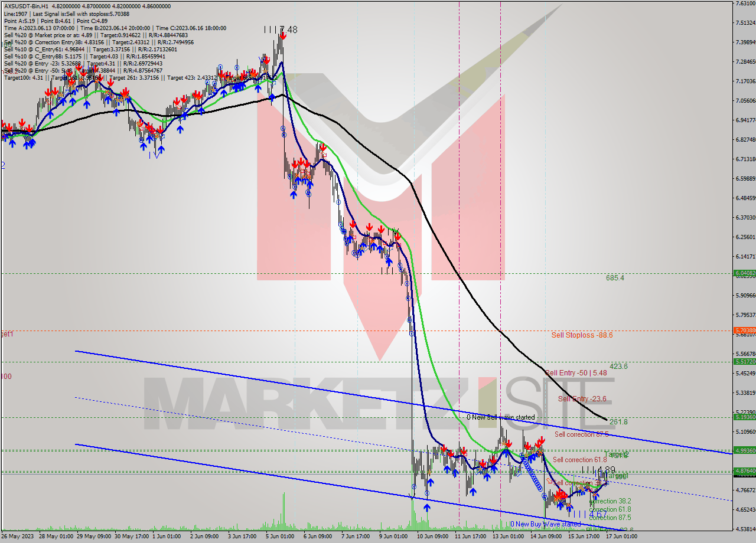Select the 'Sell Stoploss -88.6' label
Screen dimensions: 756x543
click(x=582, y=335)
